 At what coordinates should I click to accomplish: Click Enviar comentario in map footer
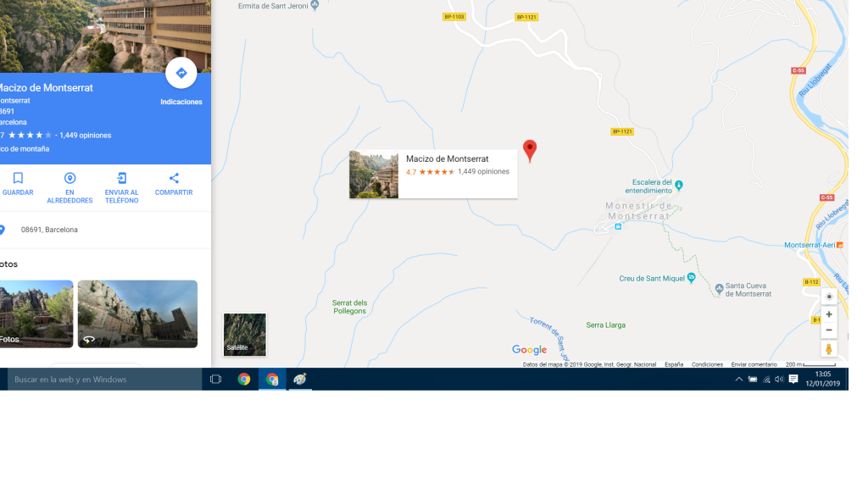click(754, 364)
